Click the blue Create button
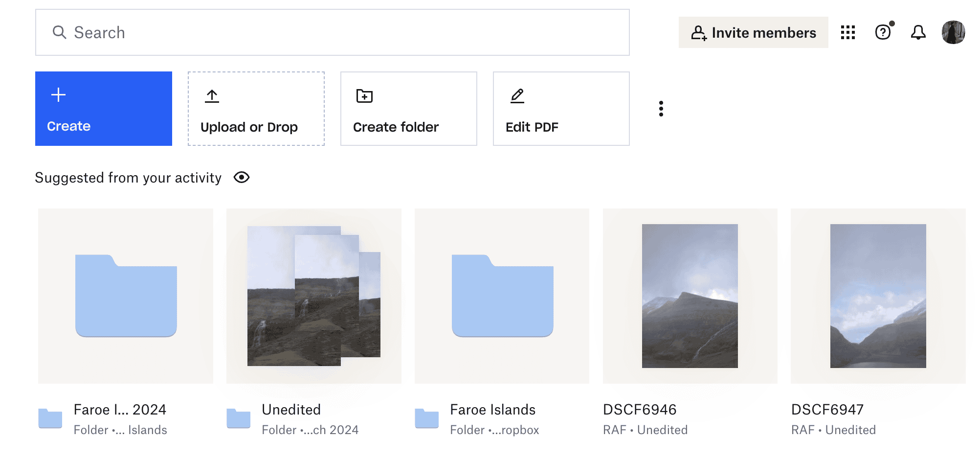Viewport: 980px width, 461px height. 104,109
